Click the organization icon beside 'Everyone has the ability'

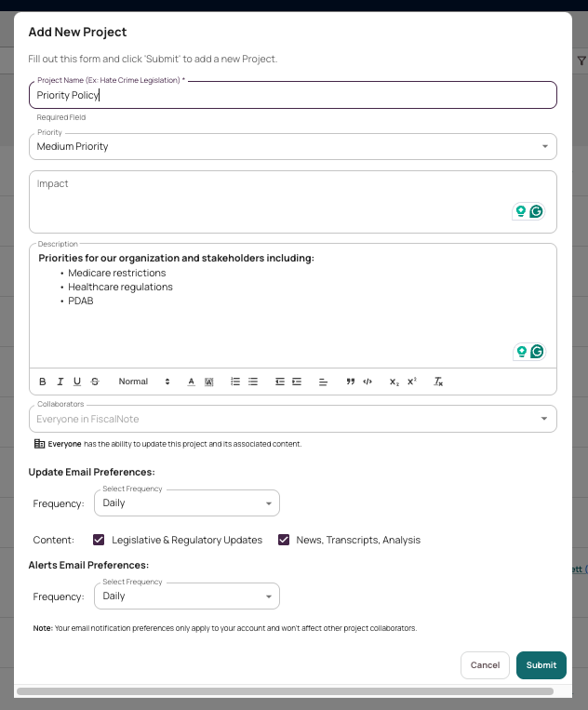[x=39, y=444]
